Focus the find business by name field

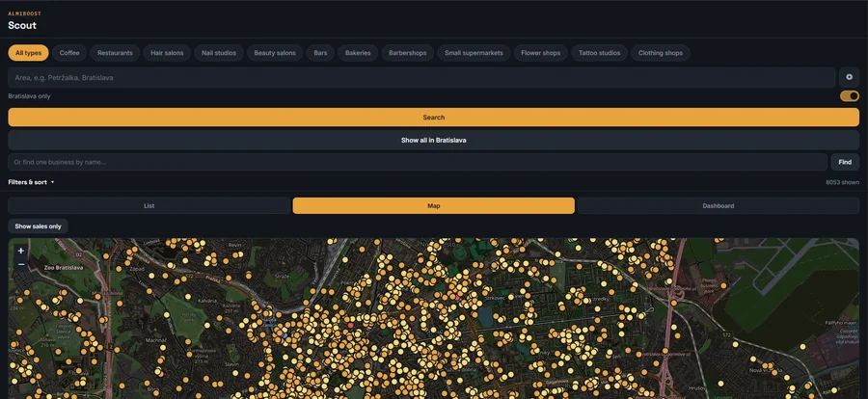pyautogui.click(x=418, y=162)
